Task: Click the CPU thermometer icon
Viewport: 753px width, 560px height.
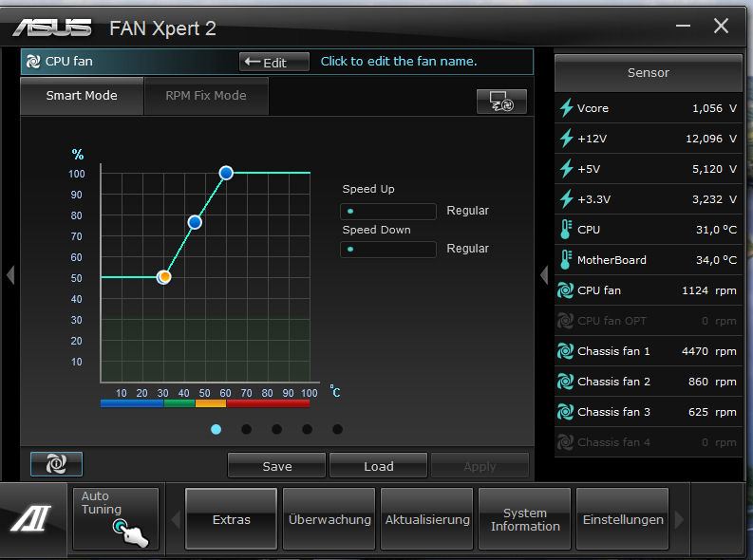Action: [x=566, y=230]
